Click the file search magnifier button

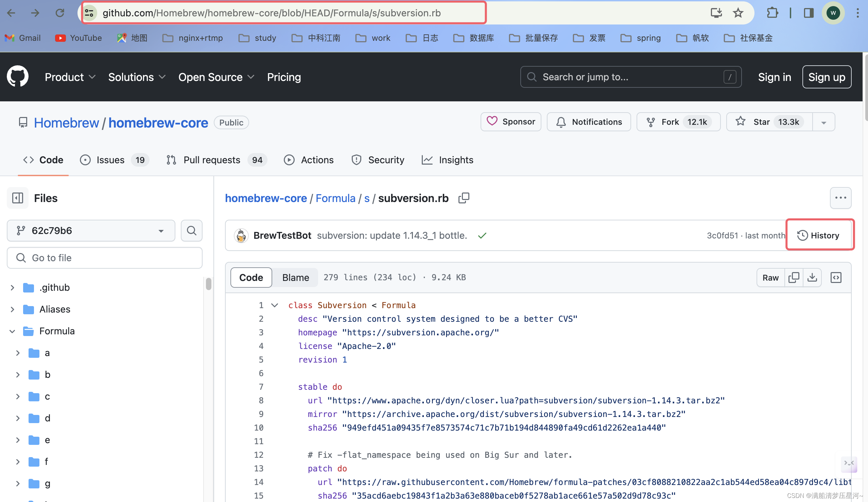192,230
